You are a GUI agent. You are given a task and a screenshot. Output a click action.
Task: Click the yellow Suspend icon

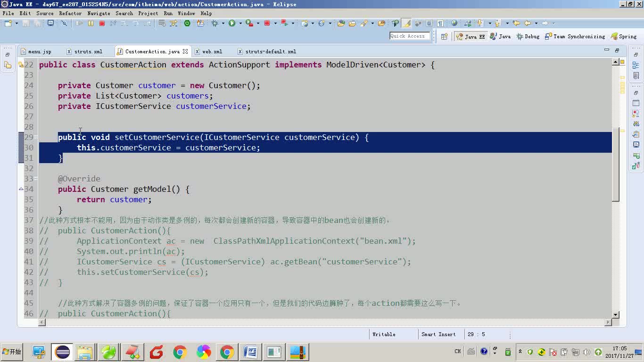[91, 23]
